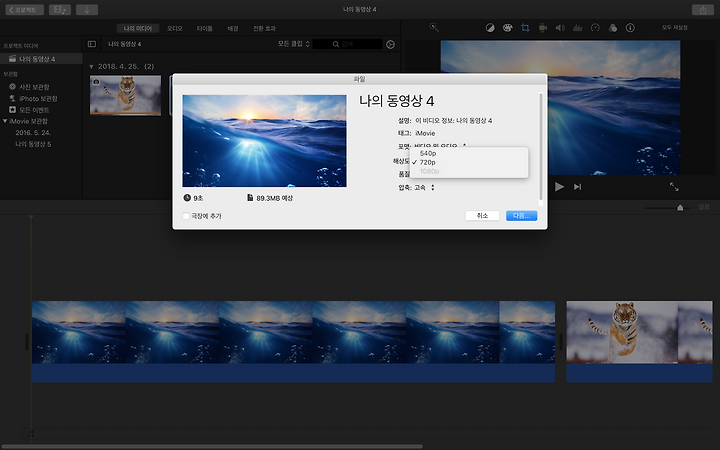This screenshot has height=450, width=720.
Task: Switch to the 타이틀 tab
Action: tap(205, 28)
